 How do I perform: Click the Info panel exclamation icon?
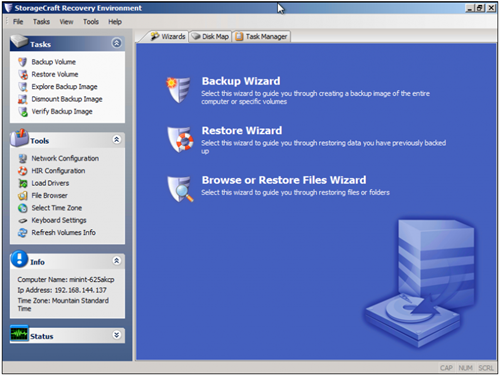[19, 259]
